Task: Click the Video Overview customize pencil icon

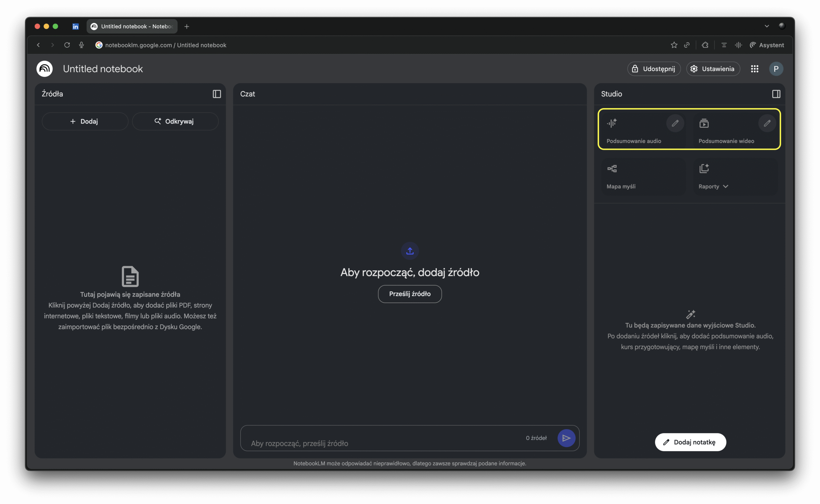Action: coord(767,123)
